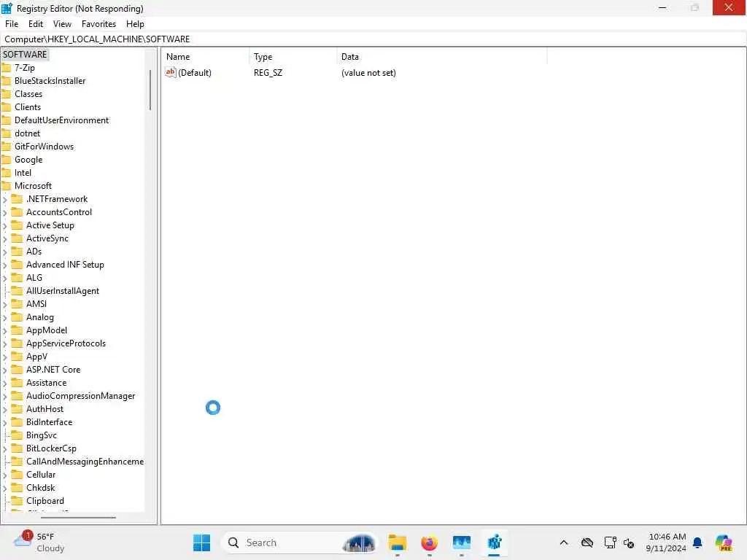The image size is (747, 560).
Task: Select the BidInterface key
Action: (x=49, y=422)
